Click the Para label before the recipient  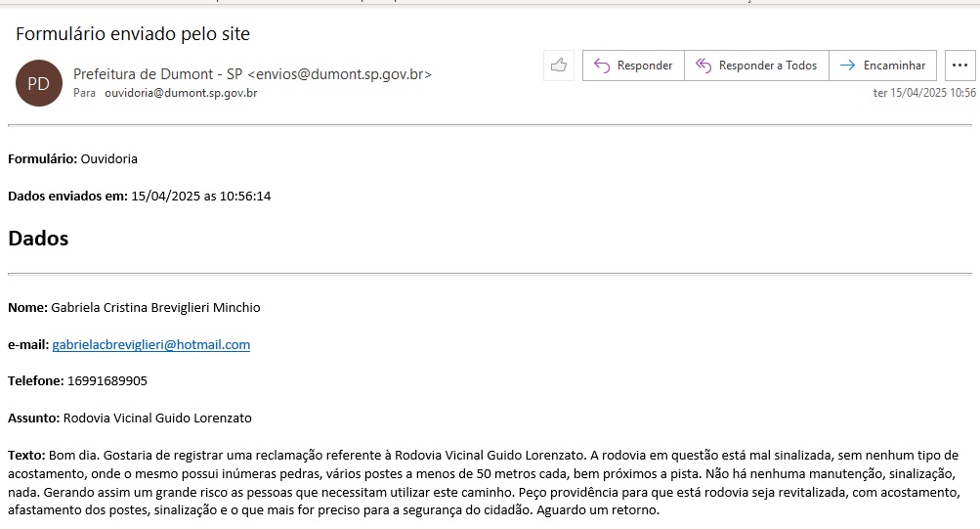84,94
